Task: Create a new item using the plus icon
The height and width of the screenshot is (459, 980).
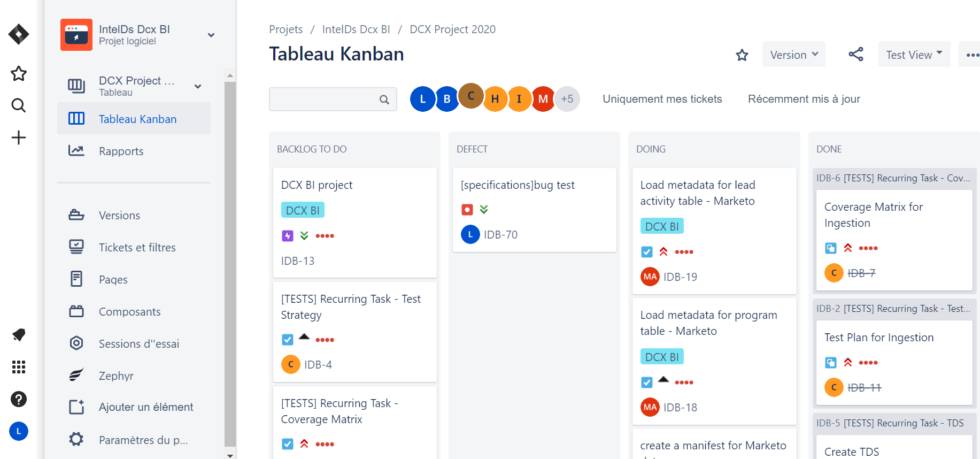Action: click(18, 137)
